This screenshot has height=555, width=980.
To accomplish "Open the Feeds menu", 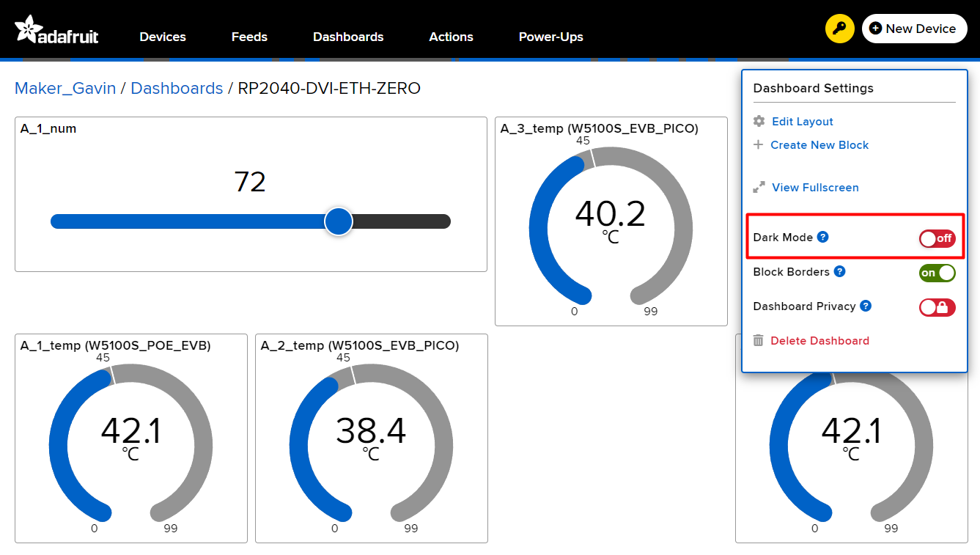I will [x=249, y=37].
